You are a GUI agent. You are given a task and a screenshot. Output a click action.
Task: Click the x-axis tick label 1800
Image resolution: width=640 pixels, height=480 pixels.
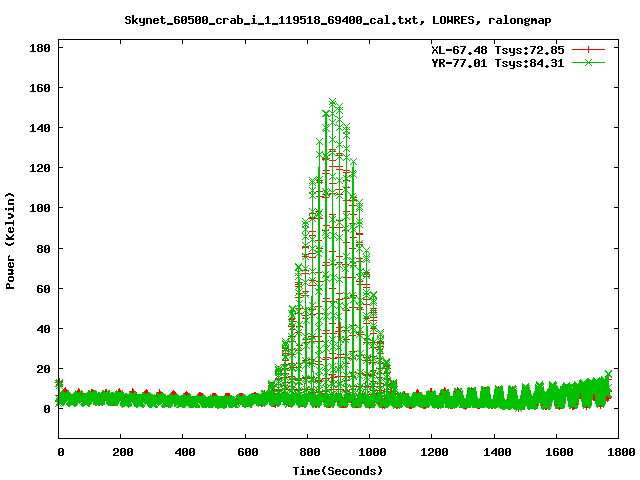(x=621, y=452)
